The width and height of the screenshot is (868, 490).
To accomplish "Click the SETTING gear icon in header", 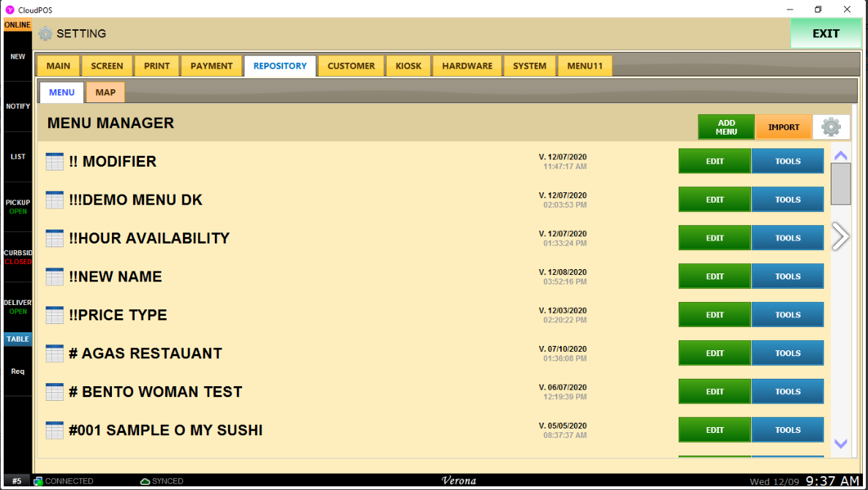I will click(x=45, y=34).
